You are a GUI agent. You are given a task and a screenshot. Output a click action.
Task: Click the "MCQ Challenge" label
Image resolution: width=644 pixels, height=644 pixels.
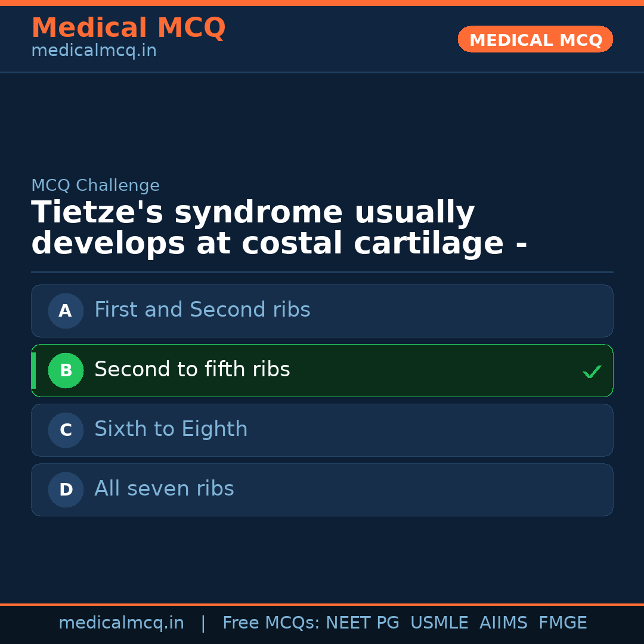[x=95, y=185]
